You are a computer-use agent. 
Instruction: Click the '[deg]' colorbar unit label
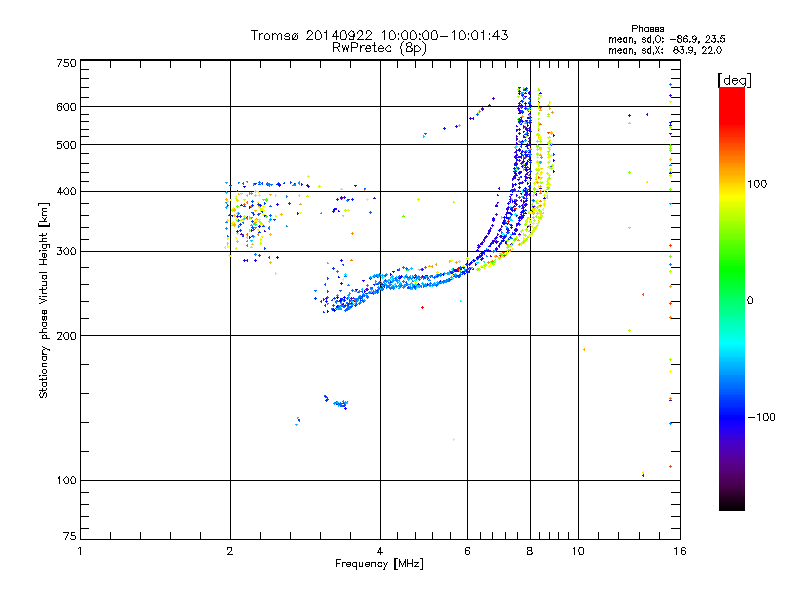734,80
